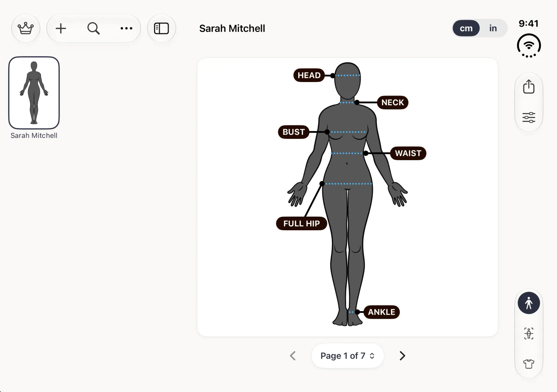The height and width of the screenshot is (392, 557).
Task: Select the standing body figure view
Action: [529, 303]
